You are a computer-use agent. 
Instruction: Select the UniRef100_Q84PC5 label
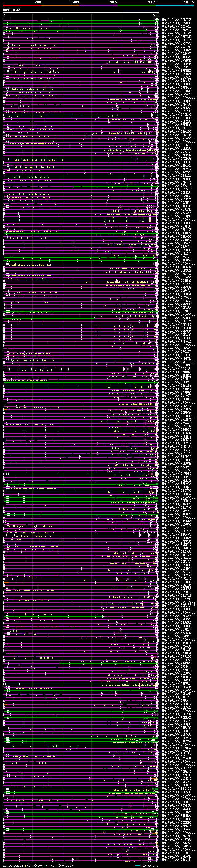177,430
